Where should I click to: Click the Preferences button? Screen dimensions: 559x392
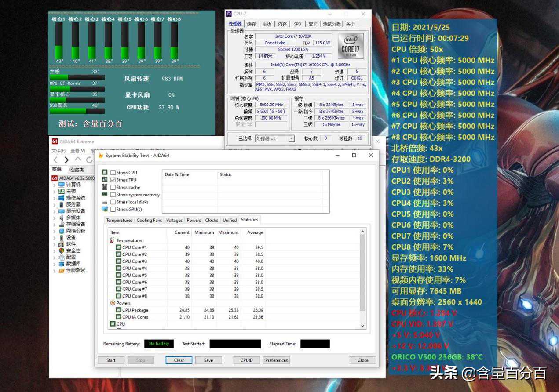[276, 360]
